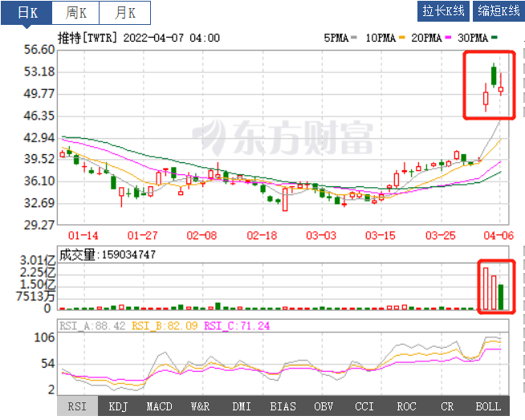Click the 拉长K线 button
Viewport: 525px width, 420px height.
pos(443,11)
